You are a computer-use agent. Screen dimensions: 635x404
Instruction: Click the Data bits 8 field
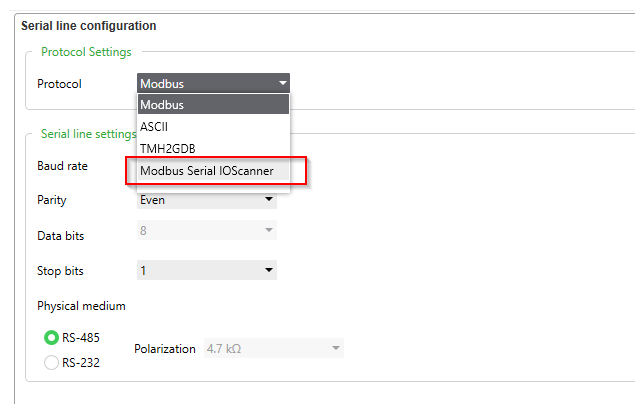tap(207, 230)
